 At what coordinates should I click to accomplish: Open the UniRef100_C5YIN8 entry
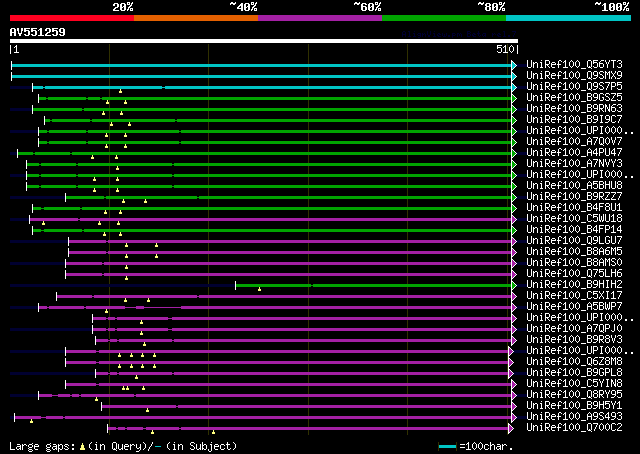[x=574, y=384]
